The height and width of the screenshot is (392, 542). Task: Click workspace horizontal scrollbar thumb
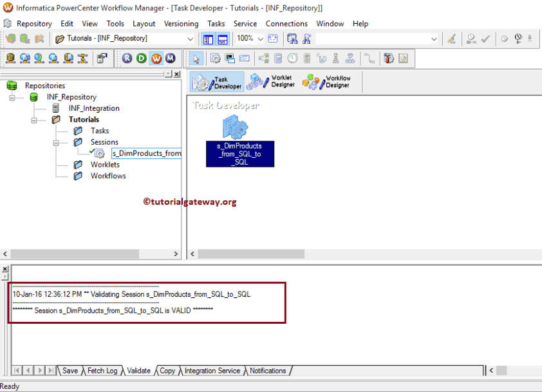pos(251,254)
